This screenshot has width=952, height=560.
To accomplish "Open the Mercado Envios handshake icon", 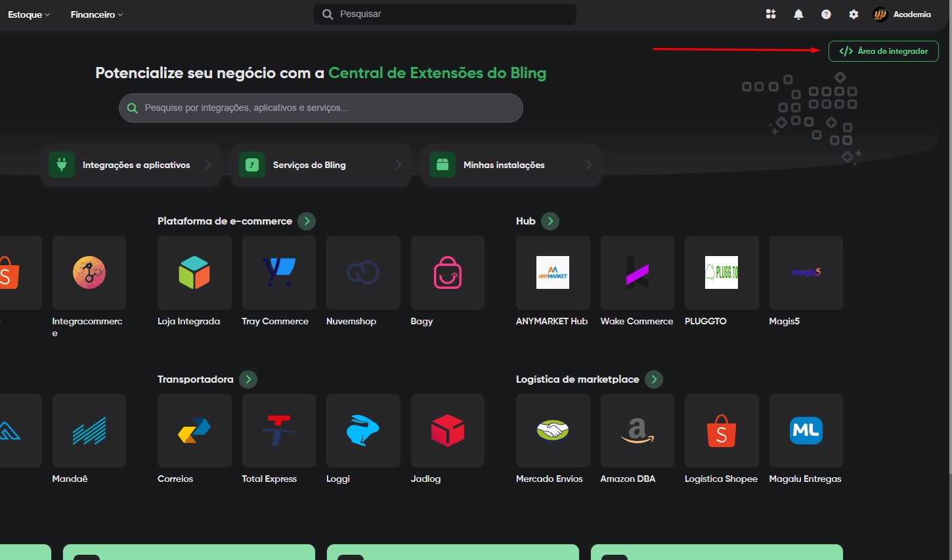I will (553, 431).
